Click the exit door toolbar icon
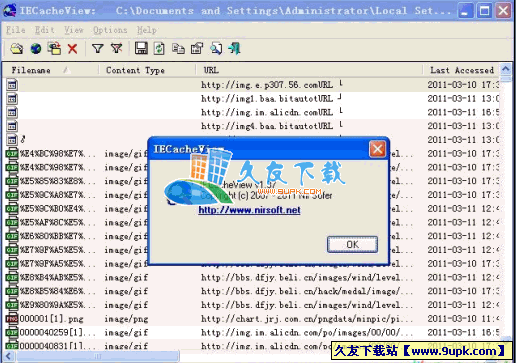This screenshot has width=516, height=363. [235, 49]
